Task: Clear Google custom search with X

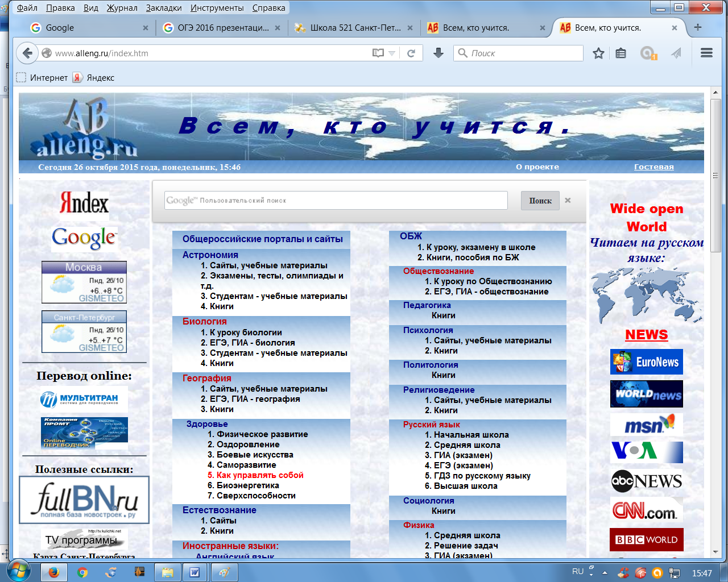Action: click(568, 200)
